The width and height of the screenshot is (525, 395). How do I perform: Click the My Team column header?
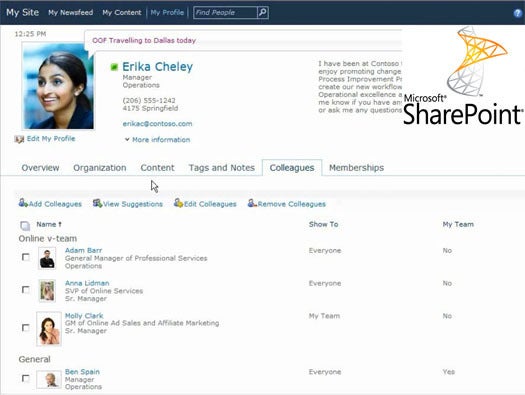tap(458, 224)
